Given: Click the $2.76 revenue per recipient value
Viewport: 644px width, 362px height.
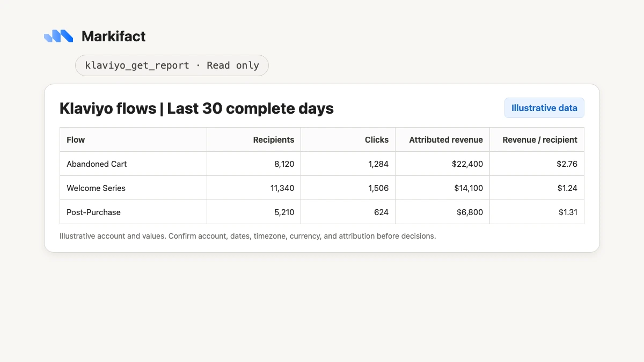Looking at the screenshot, I should [567, 164].
